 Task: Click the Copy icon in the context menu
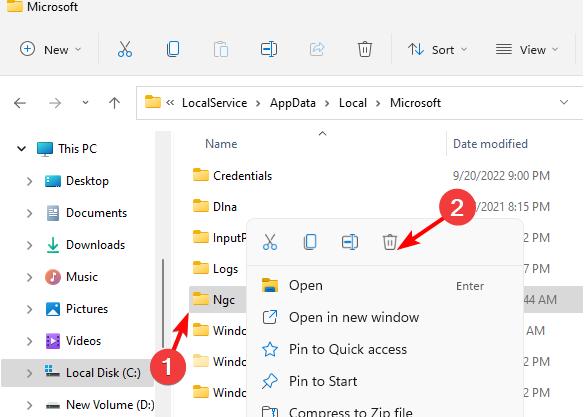click(x=310, y=242)
